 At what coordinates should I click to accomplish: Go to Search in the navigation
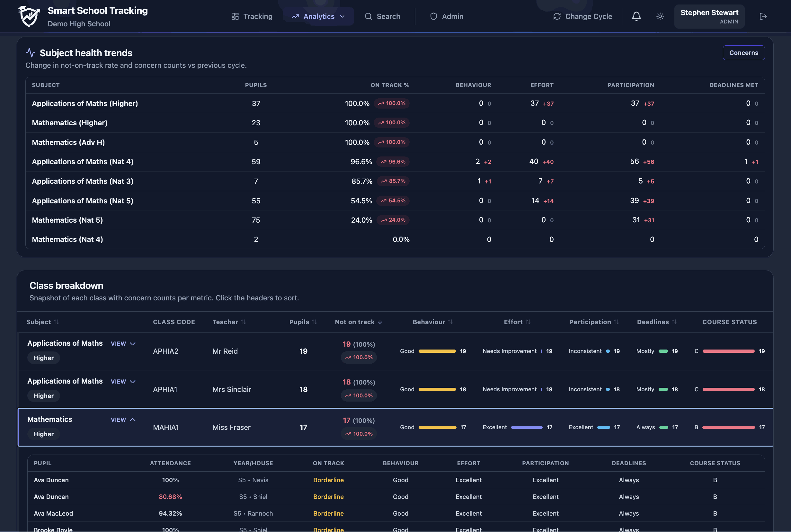tap(382, 16)
